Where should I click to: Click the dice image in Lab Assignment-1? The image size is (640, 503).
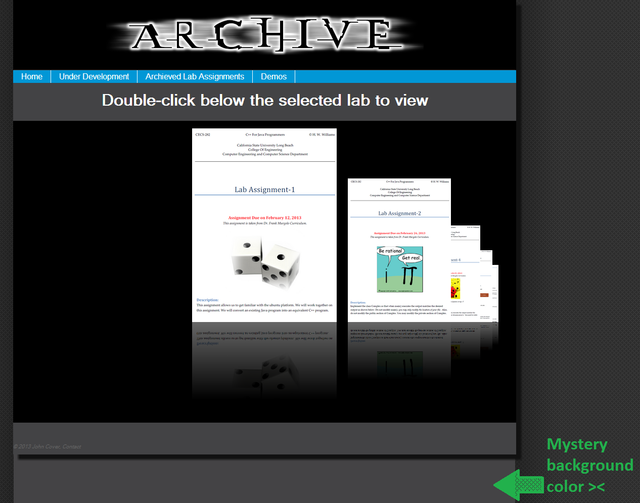(265, 260)
